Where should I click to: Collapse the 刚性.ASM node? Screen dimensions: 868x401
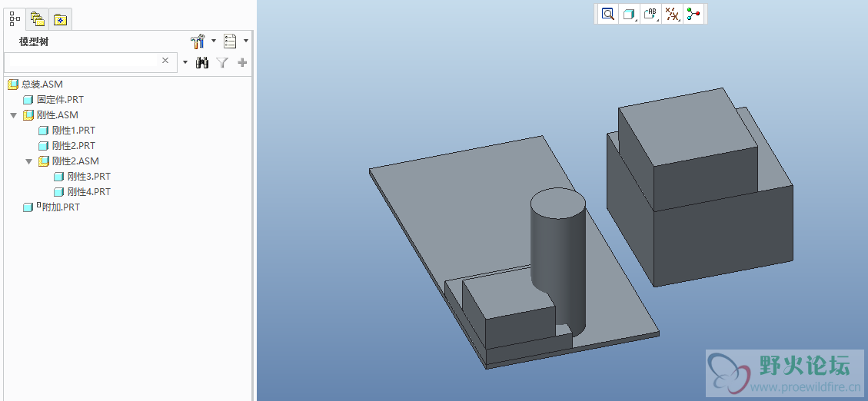pos(14,115)
